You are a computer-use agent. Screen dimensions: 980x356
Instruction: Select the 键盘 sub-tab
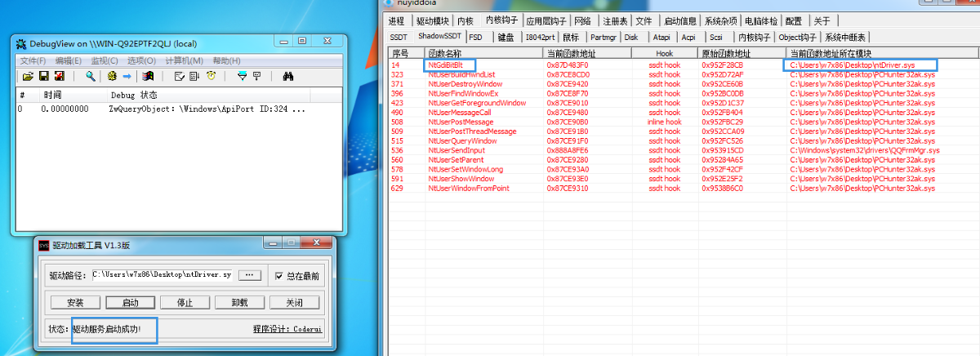[x=506, y=37]
